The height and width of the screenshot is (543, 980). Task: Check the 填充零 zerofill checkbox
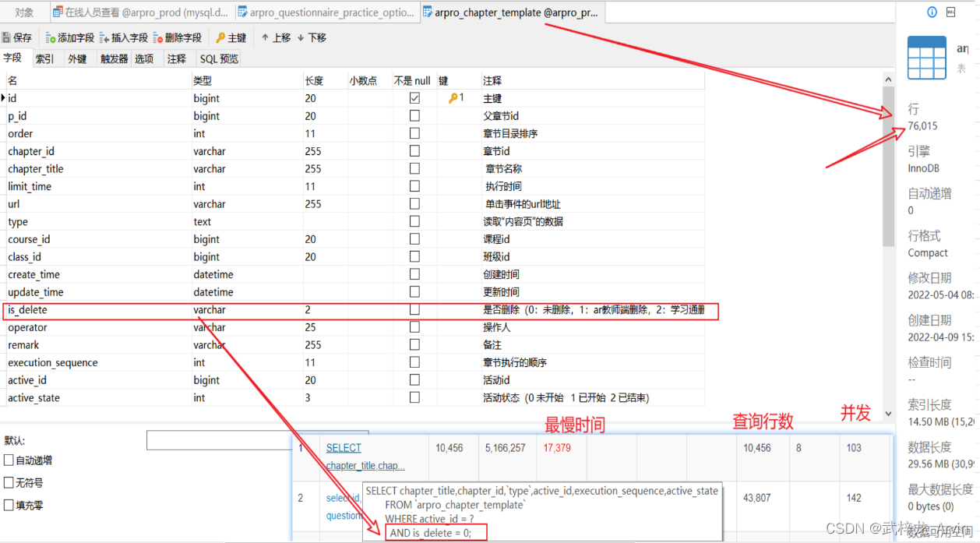[9, 505]
